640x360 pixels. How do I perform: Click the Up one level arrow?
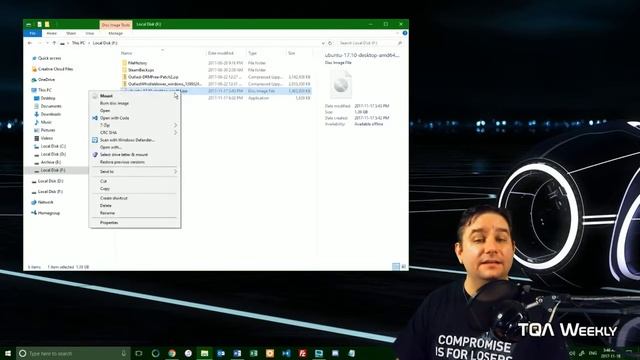(x=54, y=43)
